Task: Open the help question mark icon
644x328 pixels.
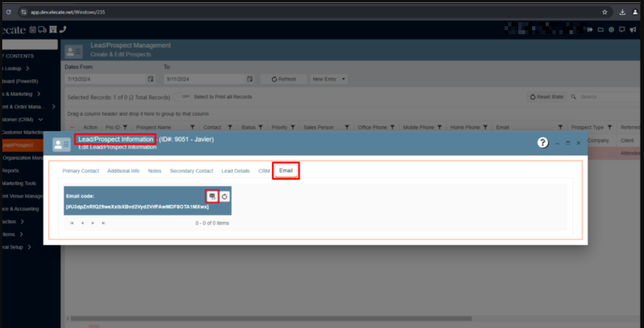Action: click(x=543, y=143)
